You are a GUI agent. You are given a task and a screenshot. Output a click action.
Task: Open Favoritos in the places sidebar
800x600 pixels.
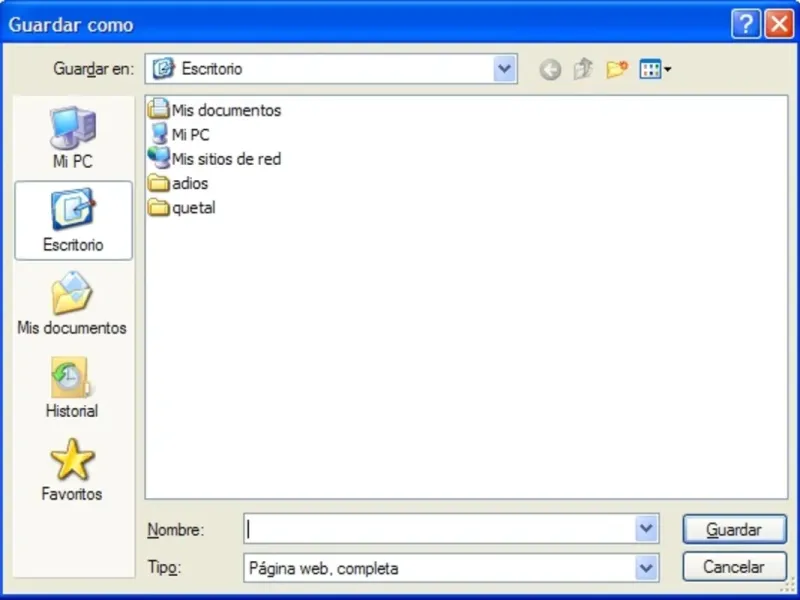pyautogui.click(x=72, y=470)
